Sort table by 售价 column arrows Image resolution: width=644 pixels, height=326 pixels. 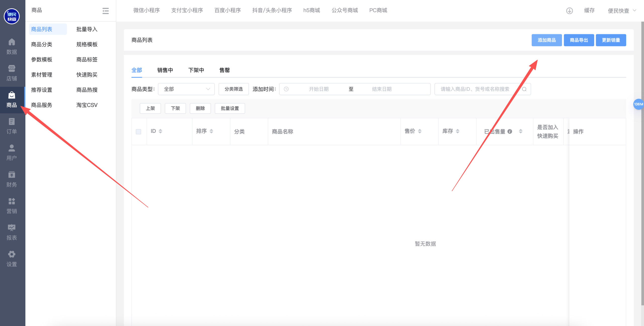click(x=420, y=131)
